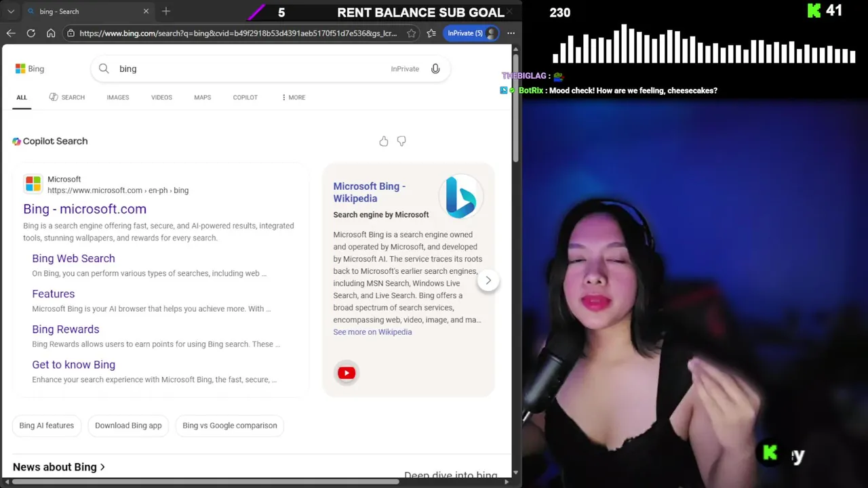This screenshot has height=488, width=868.
Task: Select the 'Download Bing app' suggestion chip
Action: 128,426
